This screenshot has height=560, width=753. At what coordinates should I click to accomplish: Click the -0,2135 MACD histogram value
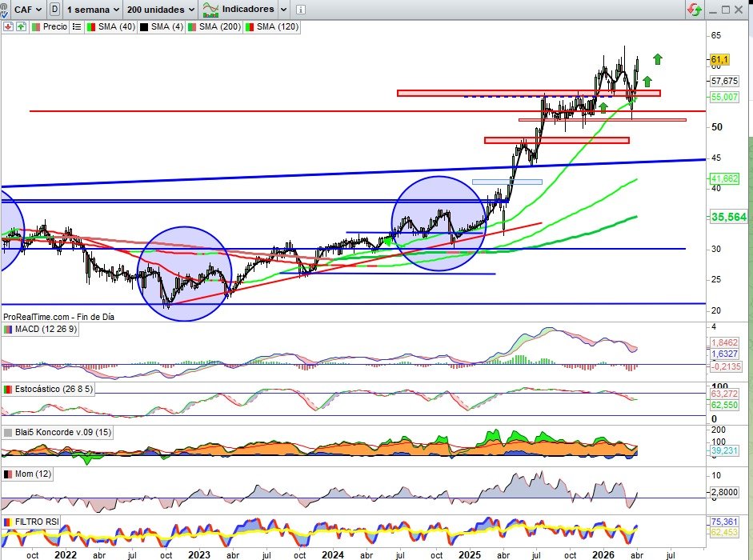click(726, 366)
